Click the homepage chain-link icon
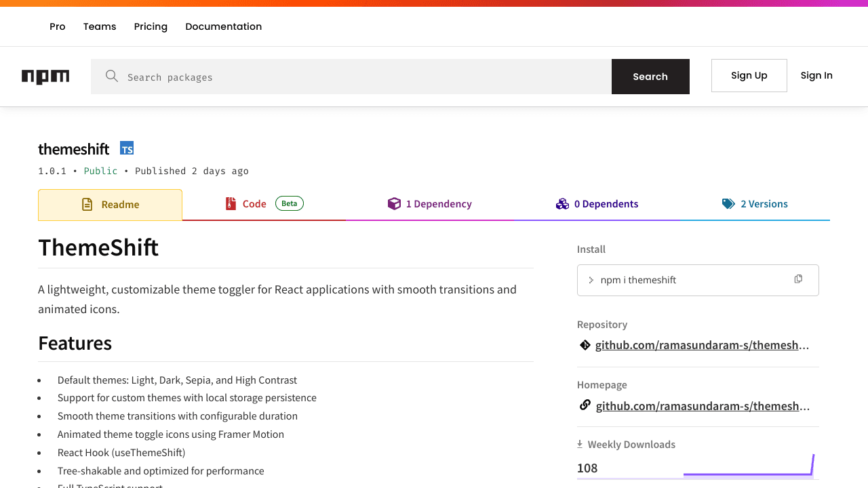Screen dimensions: 868x488 (585, 405)
